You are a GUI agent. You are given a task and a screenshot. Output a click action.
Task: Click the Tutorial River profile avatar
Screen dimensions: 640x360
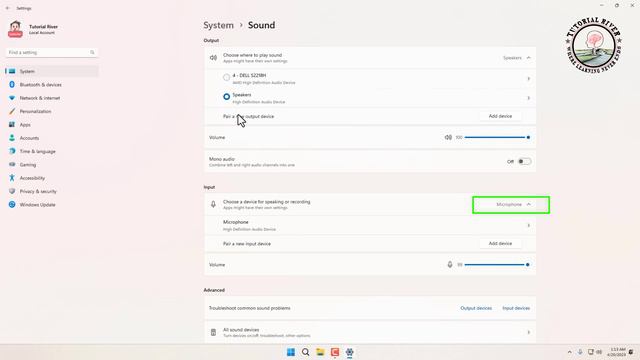pos(15,29)
